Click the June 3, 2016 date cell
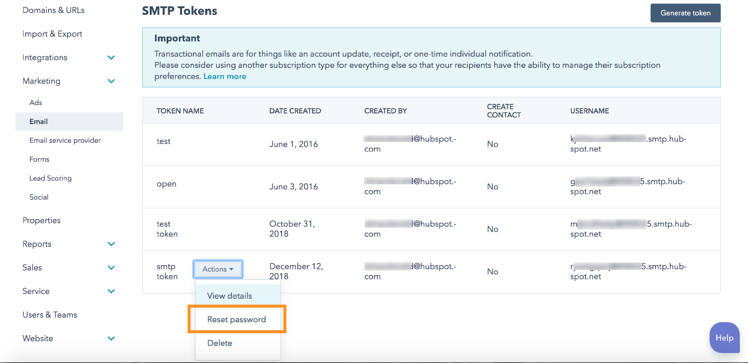Image resolution: width=748 pixels, height=363 pixels. click(293, 187)
